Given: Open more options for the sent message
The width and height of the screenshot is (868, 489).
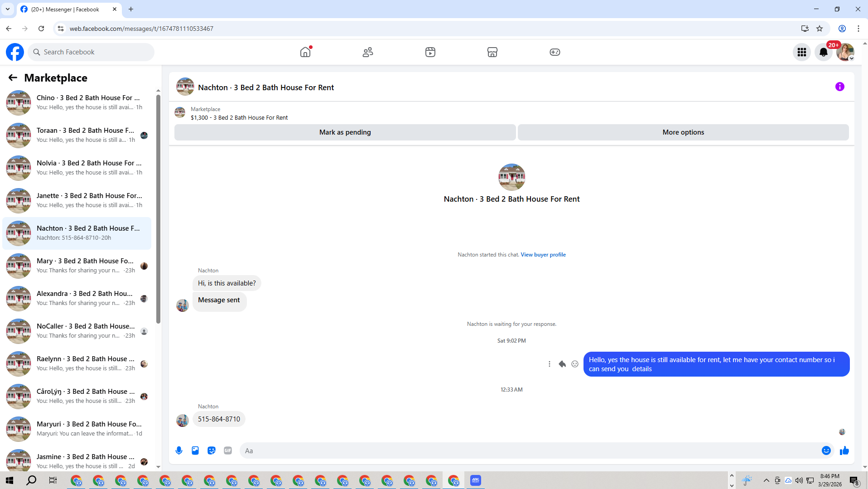Looking at the screenshot, I should tap(550, 364).
